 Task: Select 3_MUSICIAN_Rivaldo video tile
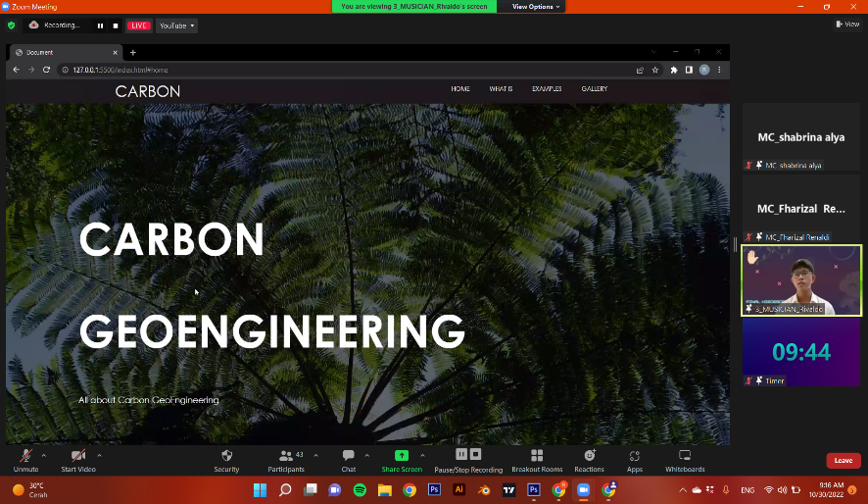coord(801,280)
